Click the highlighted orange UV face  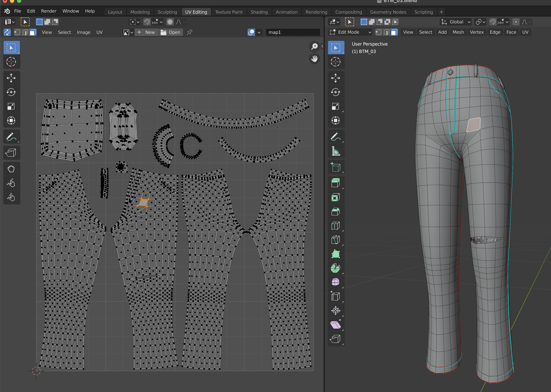pyautogui.click(x=143, y=203)
